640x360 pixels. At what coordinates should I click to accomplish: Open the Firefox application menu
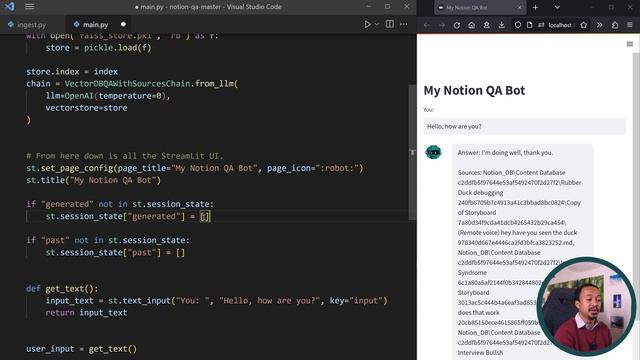pyautogui.click(x=630, y=25)
